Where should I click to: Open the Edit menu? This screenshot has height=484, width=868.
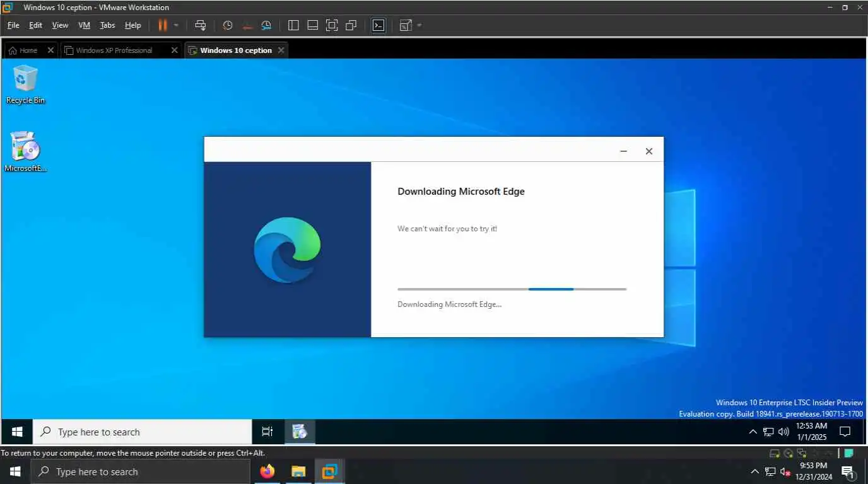point(35,25)
